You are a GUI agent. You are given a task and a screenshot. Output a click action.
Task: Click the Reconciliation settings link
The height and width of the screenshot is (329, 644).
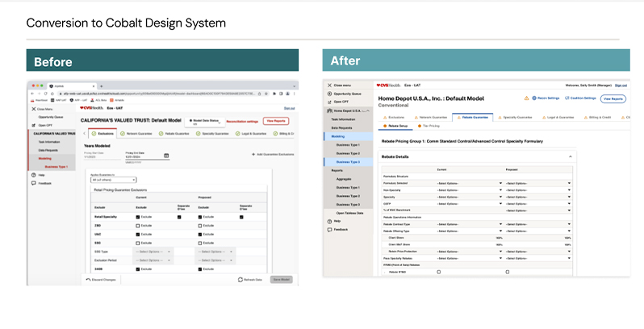pos(242,122)
